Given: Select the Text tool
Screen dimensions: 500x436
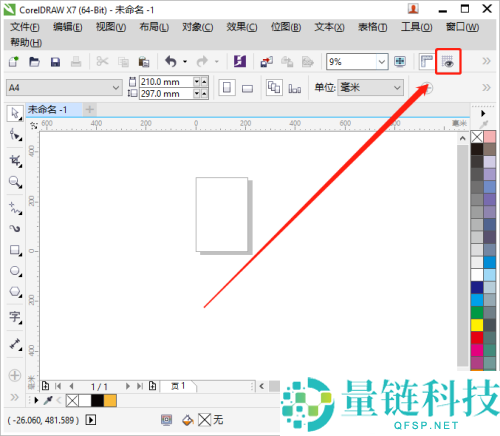Looking at the screenshot, I should (x=15, y=317).
